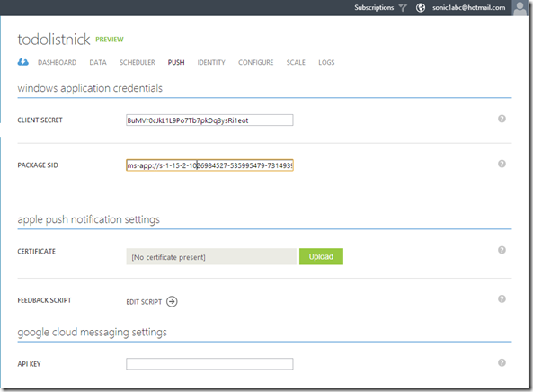This screenshot has width=533, height=392.
Task: Click the sonic1abc@hotmail.com account name
Action: [x=469, y=7]
